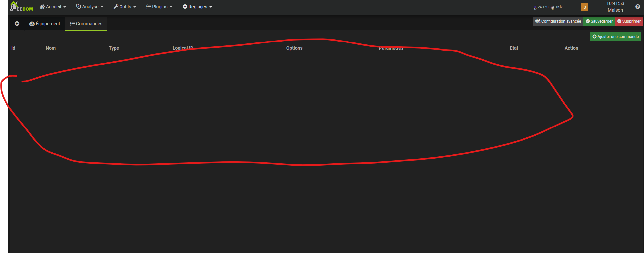
Task: Click the Sauvegarder button
Action: tap(599, 21)
